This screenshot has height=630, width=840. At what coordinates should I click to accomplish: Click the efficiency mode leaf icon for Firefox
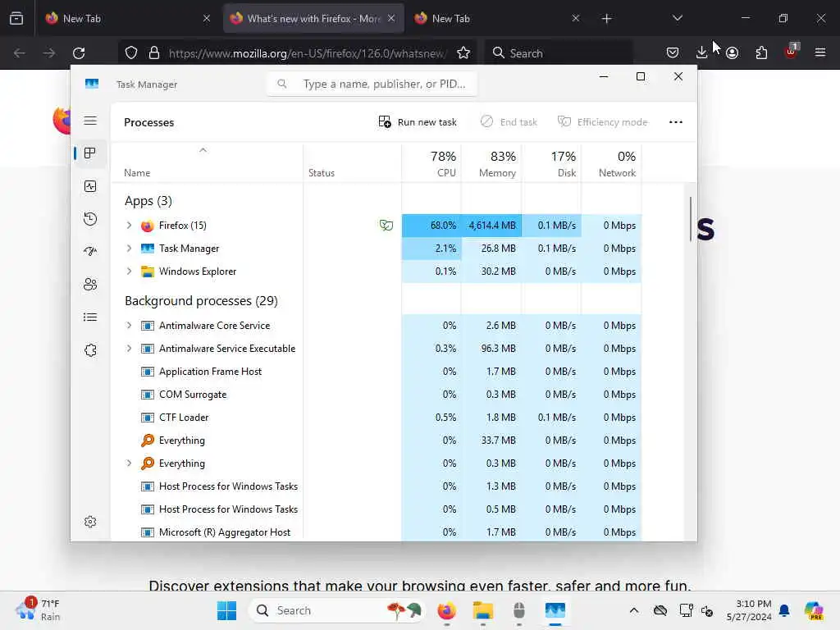[386, 226]
